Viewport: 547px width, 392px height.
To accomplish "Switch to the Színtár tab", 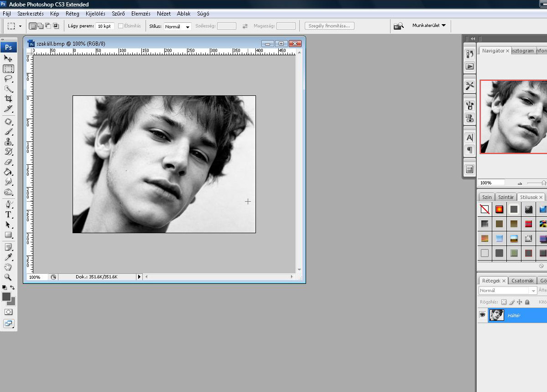I will pos(505,197).
